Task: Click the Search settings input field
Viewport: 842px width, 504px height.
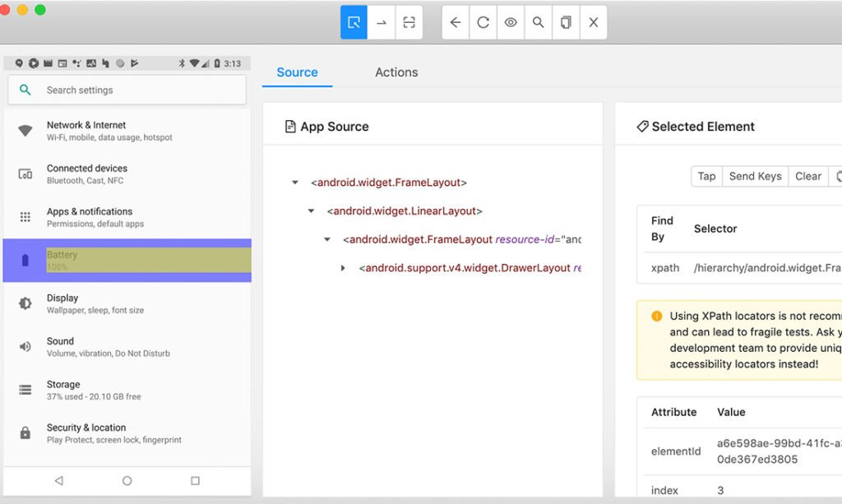Action: tap(127, 89)
